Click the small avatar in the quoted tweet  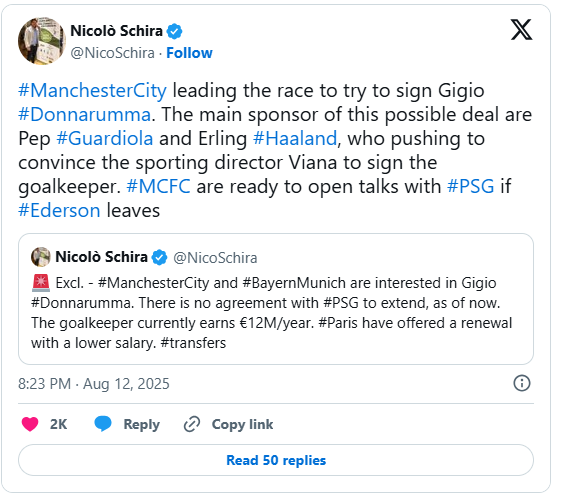point(41,257)
